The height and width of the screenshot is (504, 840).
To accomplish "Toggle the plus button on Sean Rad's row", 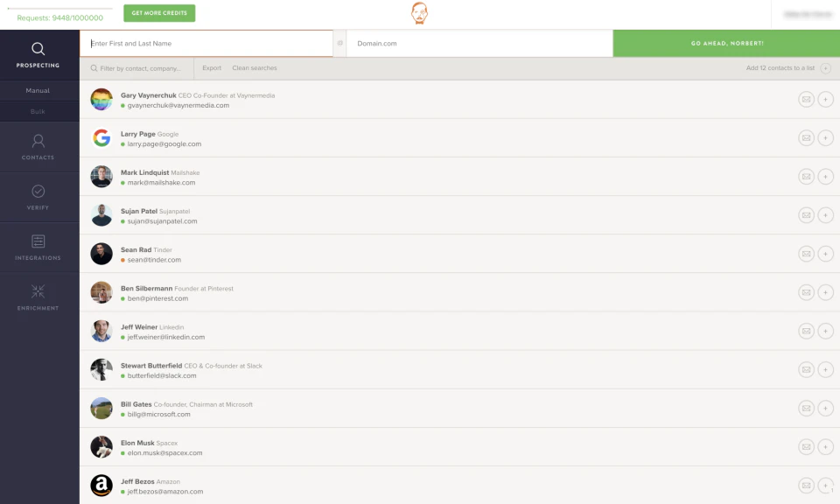I will coord(826,253).
